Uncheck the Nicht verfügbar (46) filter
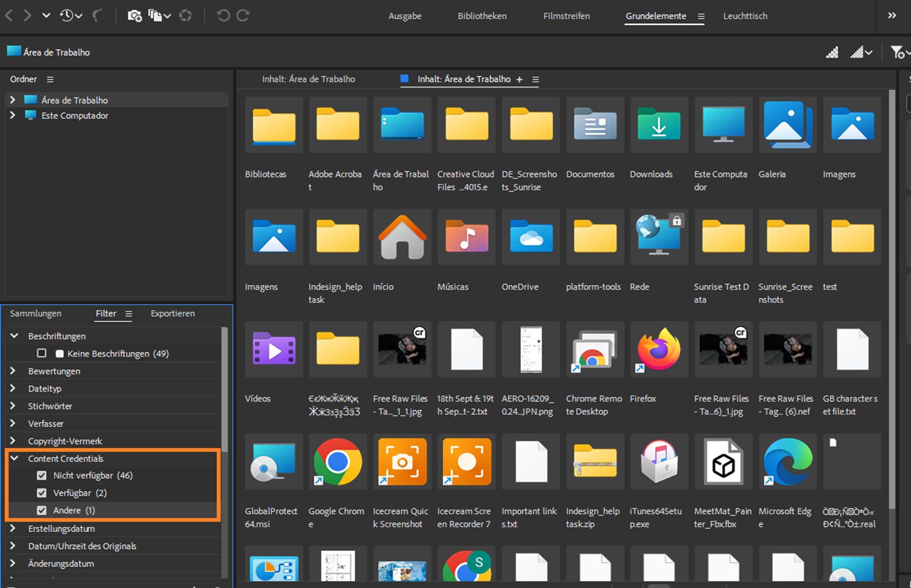 click(x=42, y=475)
